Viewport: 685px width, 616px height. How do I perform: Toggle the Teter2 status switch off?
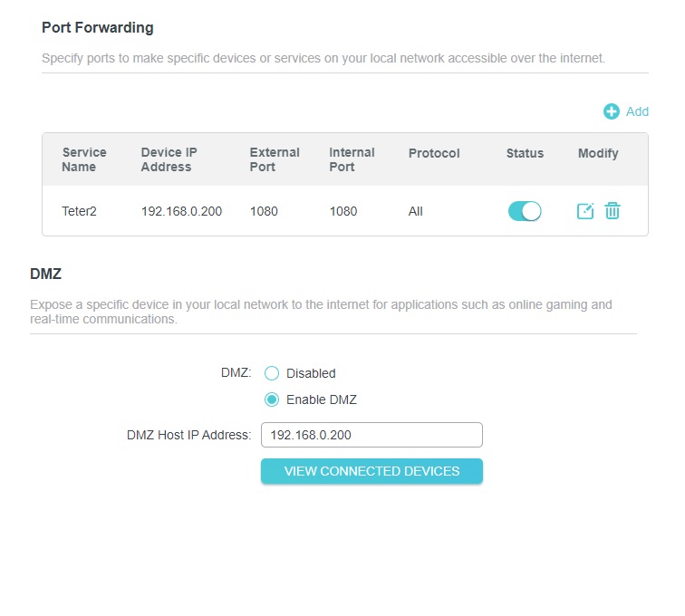tap(525, 211)
